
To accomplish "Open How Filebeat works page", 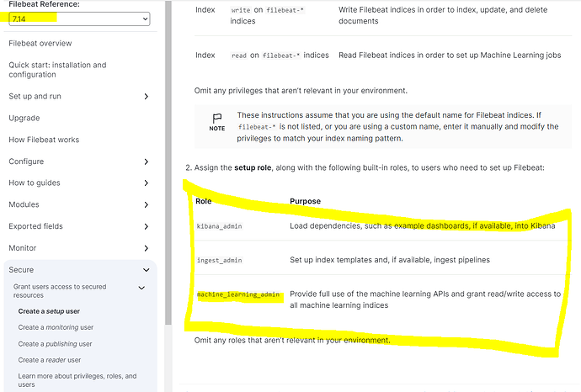I will coord(44,140).
